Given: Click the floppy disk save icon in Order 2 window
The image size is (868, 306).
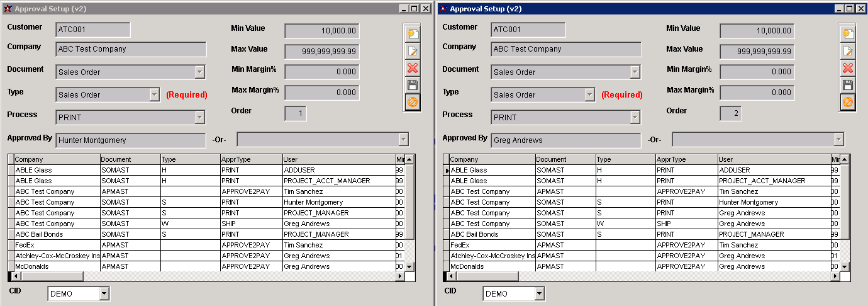Looking at the screenshot, I should pyautogui.click(x=848, y=85).
